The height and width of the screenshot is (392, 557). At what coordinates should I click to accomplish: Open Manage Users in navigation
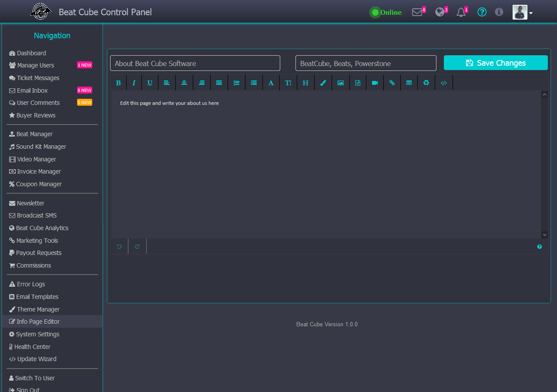click(x=31, y=65)
